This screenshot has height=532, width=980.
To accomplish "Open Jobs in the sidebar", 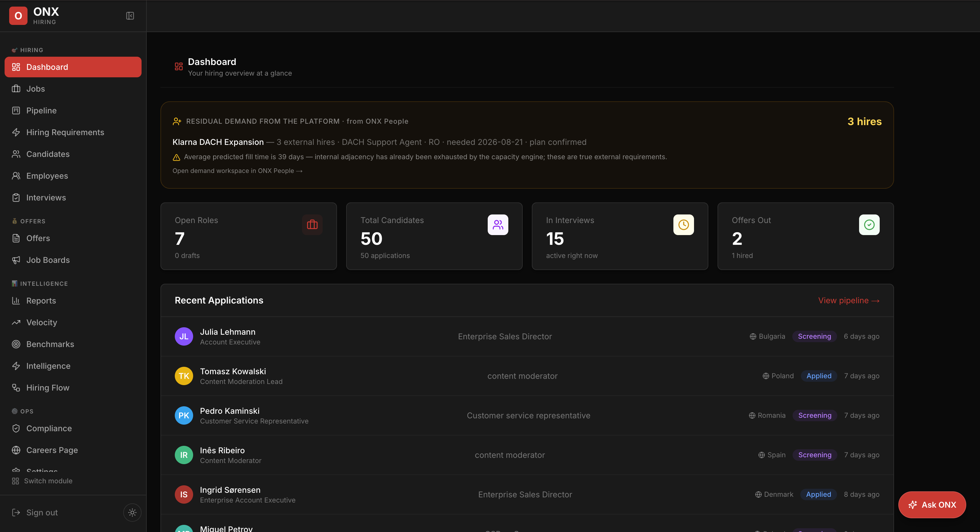I will coord(73,88).
